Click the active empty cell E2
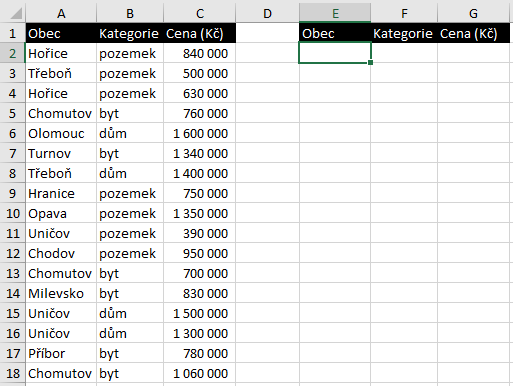Viewport: 513px width, 386px height. pyautogui.click(x=335, y=53)
